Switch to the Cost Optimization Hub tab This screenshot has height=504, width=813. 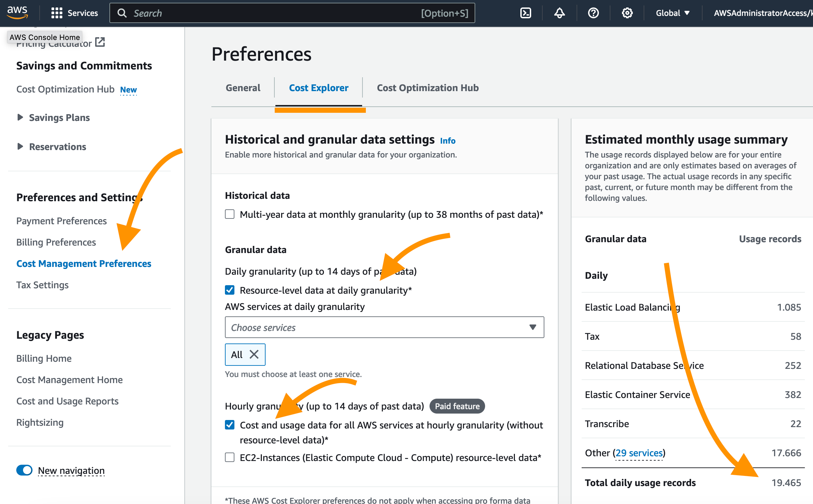point(428,88)
